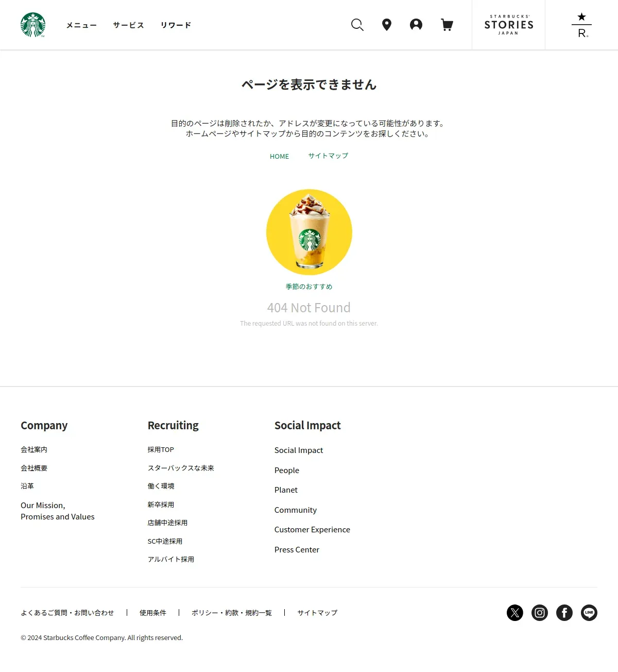Open the Facebook icon in footer
618x672 pixels.
click(x=564, y=613)
